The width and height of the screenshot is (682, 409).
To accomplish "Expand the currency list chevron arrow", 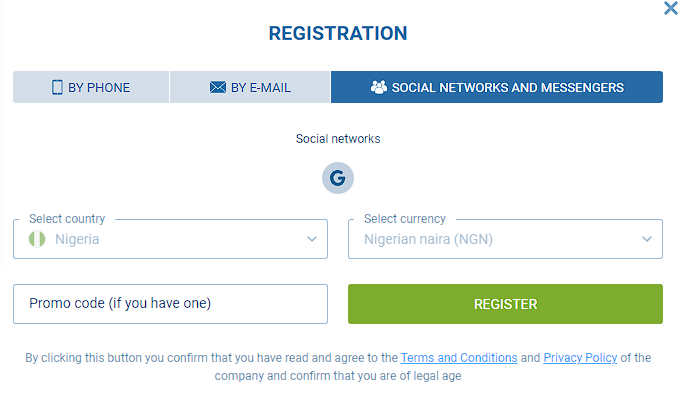I will click(x=647, y=240).
